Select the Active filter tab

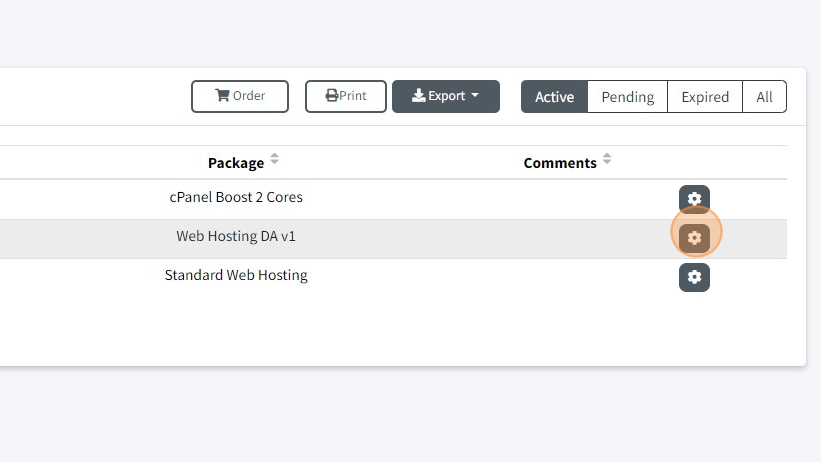click(554, 96)
